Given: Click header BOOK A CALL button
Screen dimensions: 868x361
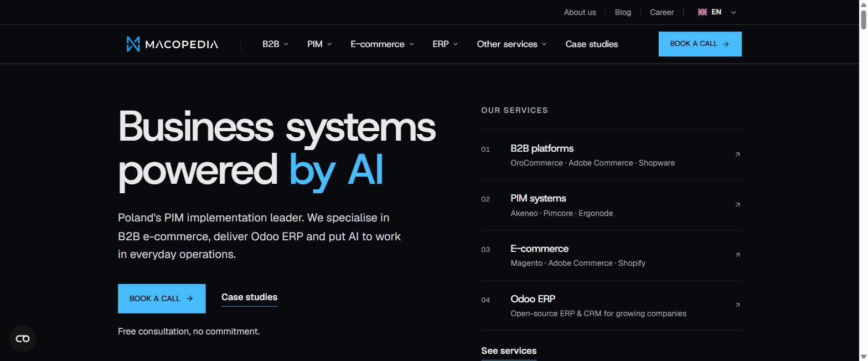Looking at the screenshot, I should (700, 44).
